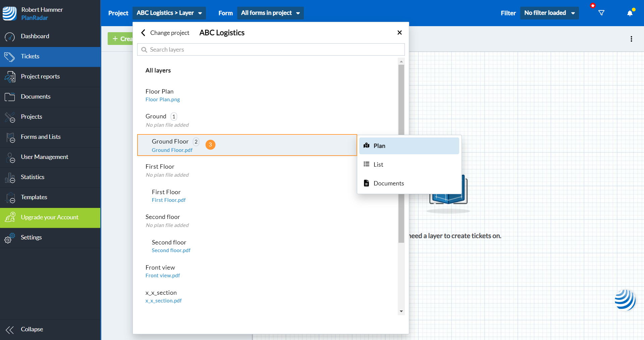Open Settings gear in sidebar
Viewport: 644px width, 340px height.
pos(10,238)
